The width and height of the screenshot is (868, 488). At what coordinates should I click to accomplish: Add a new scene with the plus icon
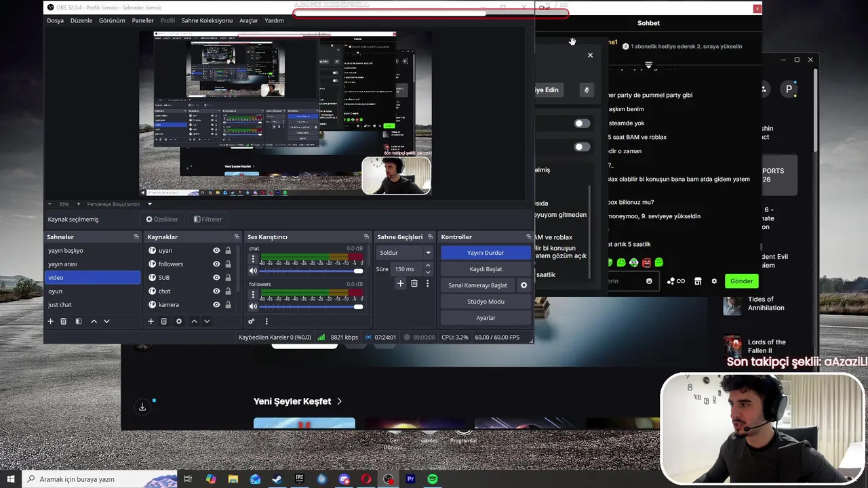click(x=50, y=321)
